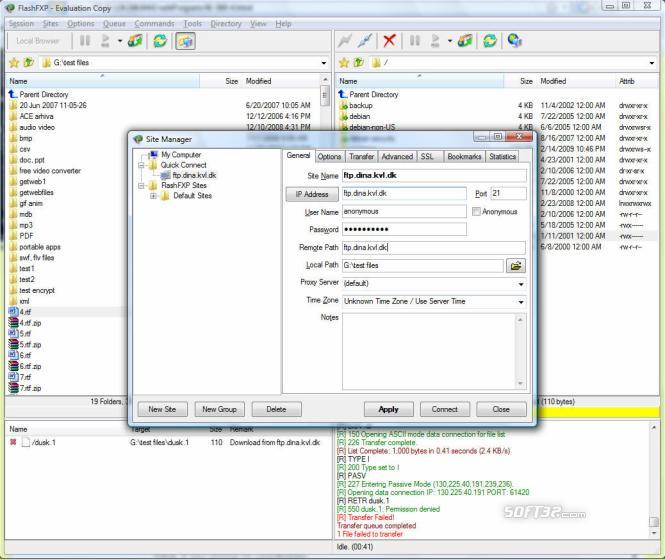Switch to the SSL tab
This screenshot has height=559, width=665.
pos(428,157)
